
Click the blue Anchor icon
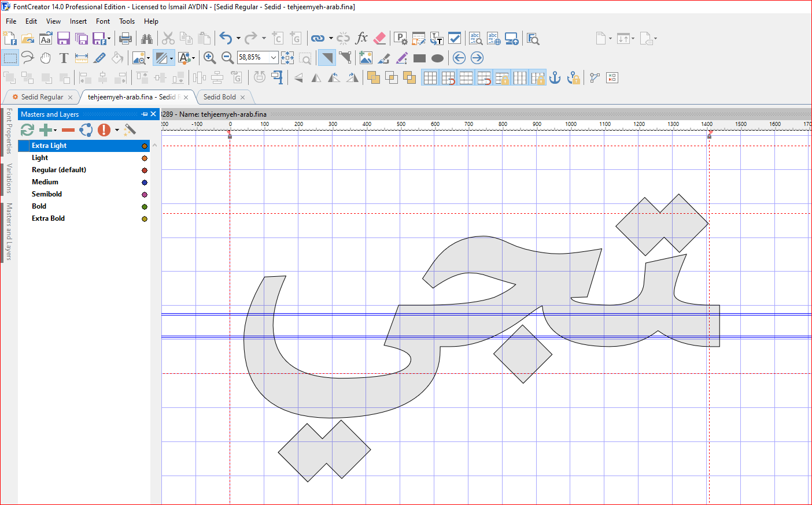555,77
